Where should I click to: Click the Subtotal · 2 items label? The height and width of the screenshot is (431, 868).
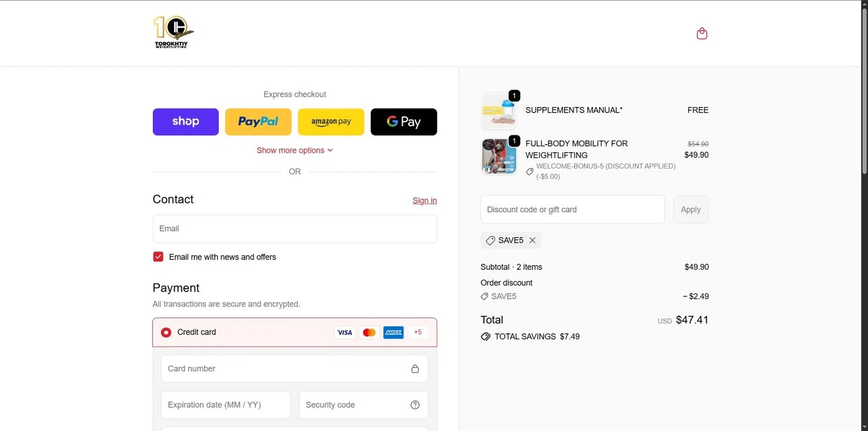[x=511, y=267]
